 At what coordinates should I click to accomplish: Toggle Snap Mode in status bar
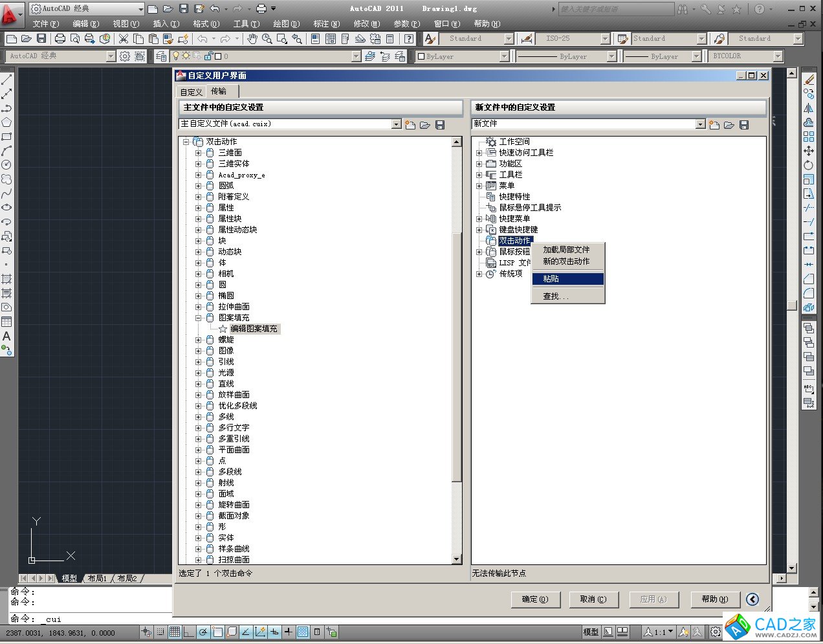160,632
